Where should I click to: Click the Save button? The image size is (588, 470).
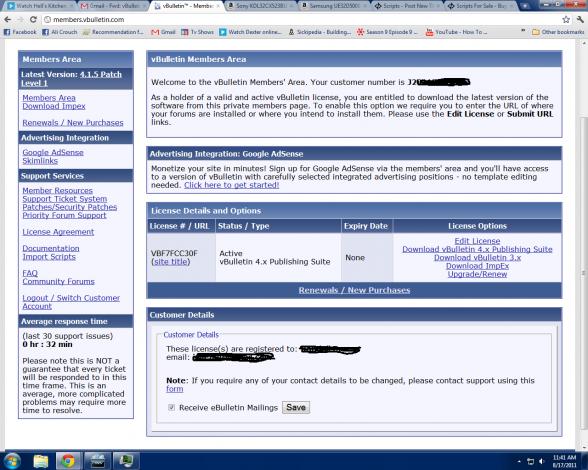click(x=296, y=407)
